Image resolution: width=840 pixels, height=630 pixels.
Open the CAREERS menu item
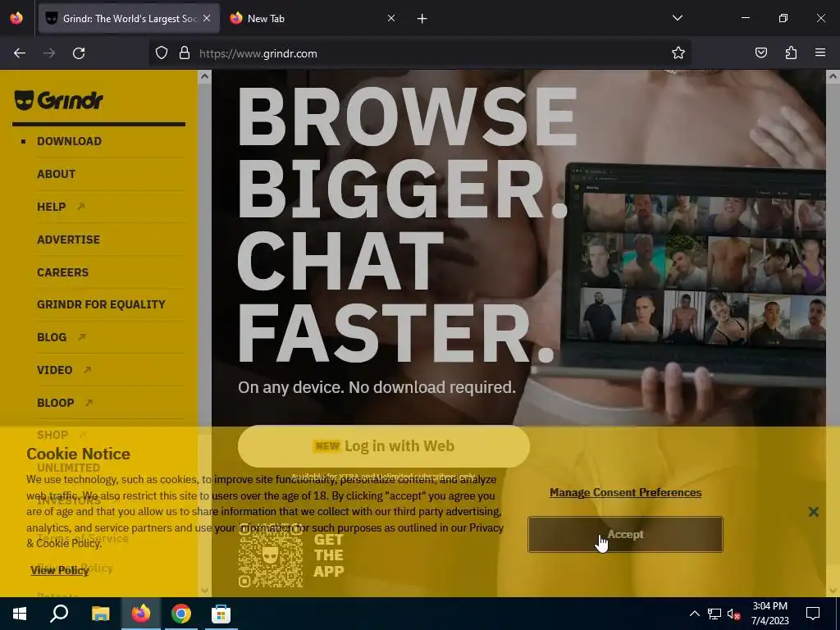62,272
